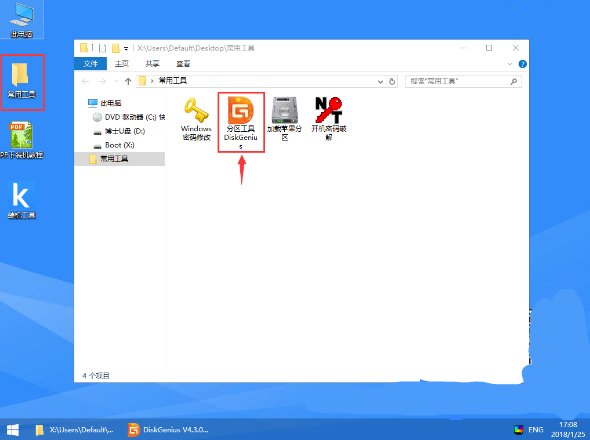Open the blue File ribbon tab

tap(90, 64)
